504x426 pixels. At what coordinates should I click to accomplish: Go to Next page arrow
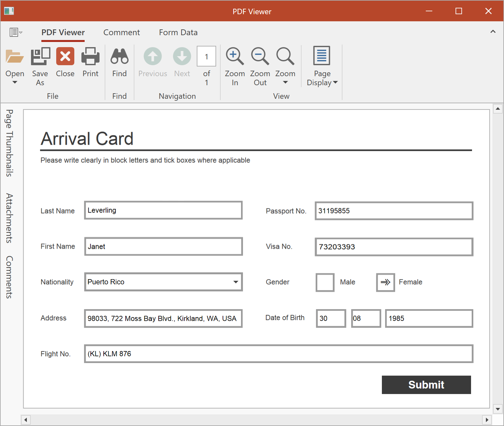pos(182,57)
